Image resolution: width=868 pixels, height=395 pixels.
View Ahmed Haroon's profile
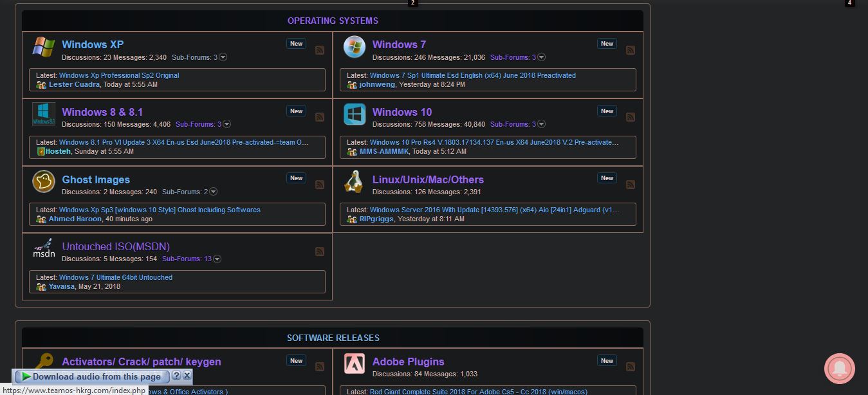click(x=75, y=219)
